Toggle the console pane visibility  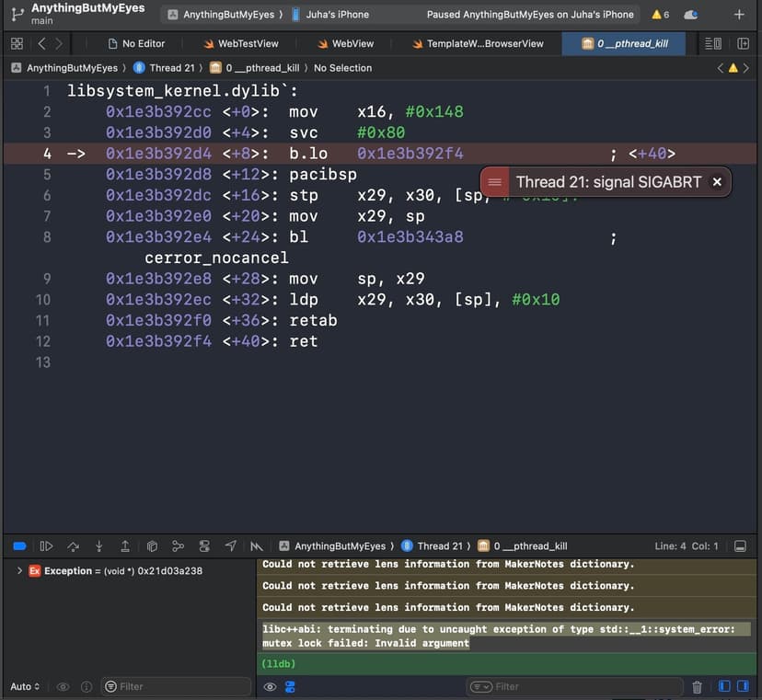(743, 687)
